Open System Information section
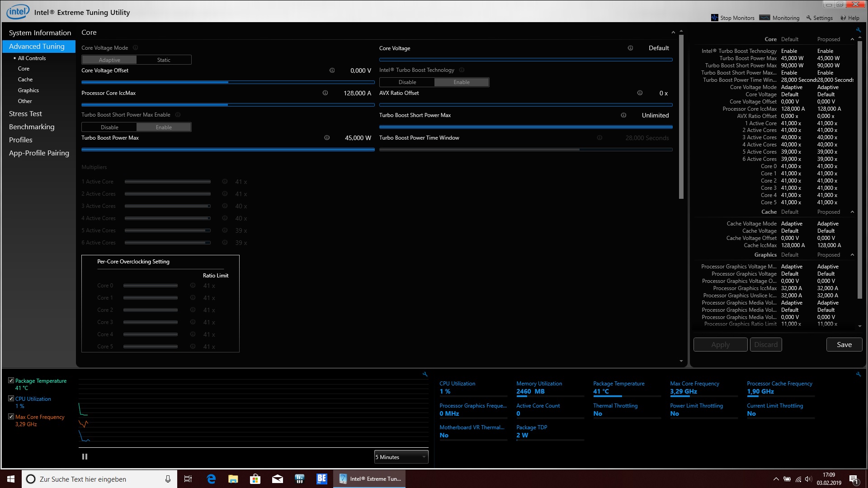The width and height of the screenshot is (868, 488). [40, 33]
